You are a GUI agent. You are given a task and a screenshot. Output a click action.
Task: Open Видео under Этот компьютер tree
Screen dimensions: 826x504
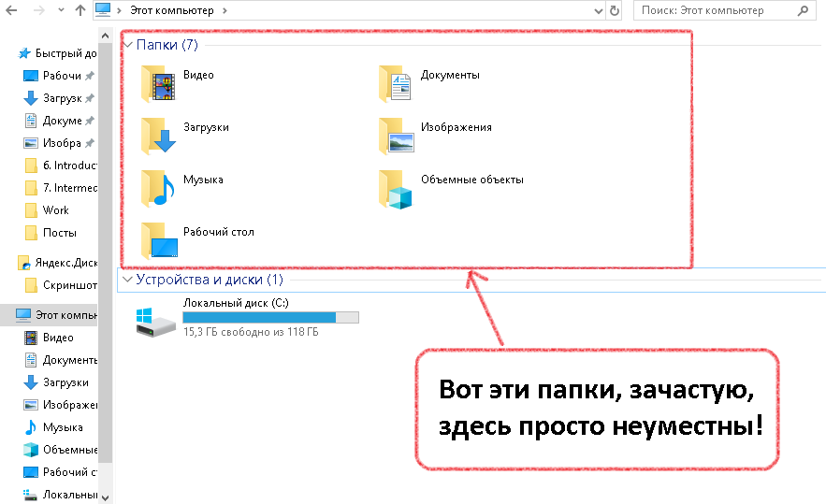click(50, 338)
